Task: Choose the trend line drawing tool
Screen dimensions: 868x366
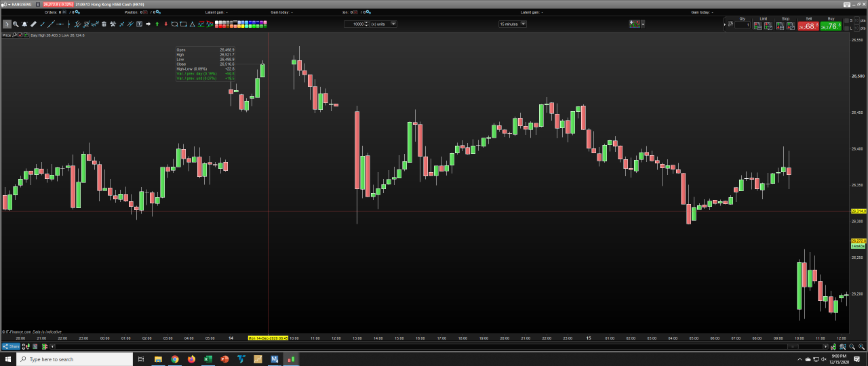Action: (51, 24)
